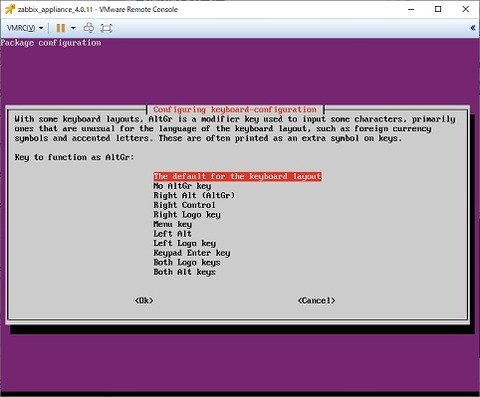
Task: Choose Both Logo keys option
Action: (187, 263)
